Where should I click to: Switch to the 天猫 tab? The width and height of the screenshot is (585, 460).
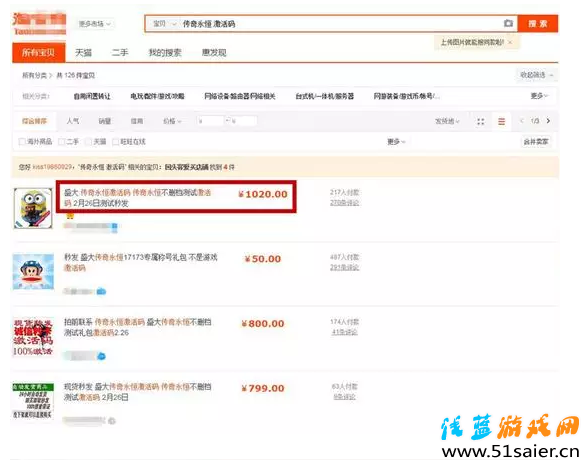(83, 53)
